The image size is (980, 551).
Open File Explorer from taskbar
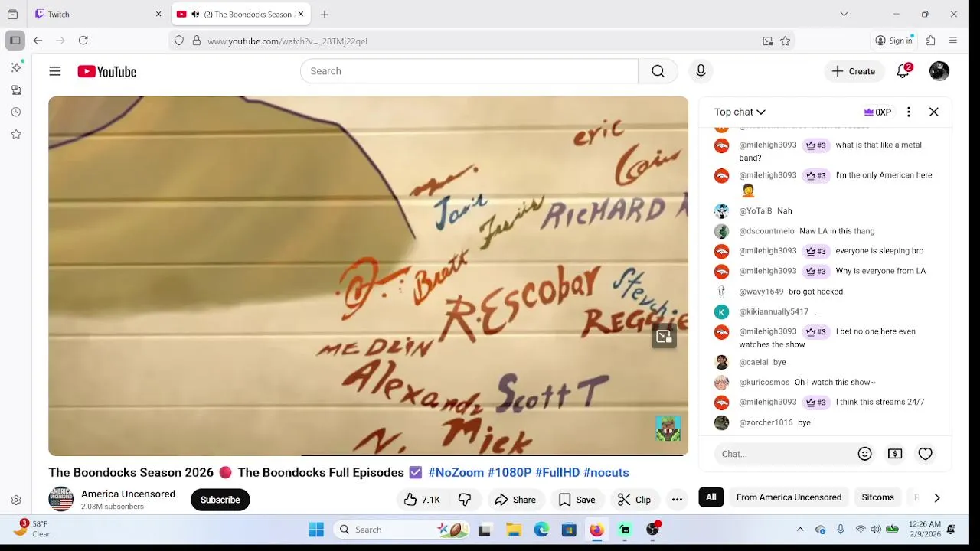[514, 530]
